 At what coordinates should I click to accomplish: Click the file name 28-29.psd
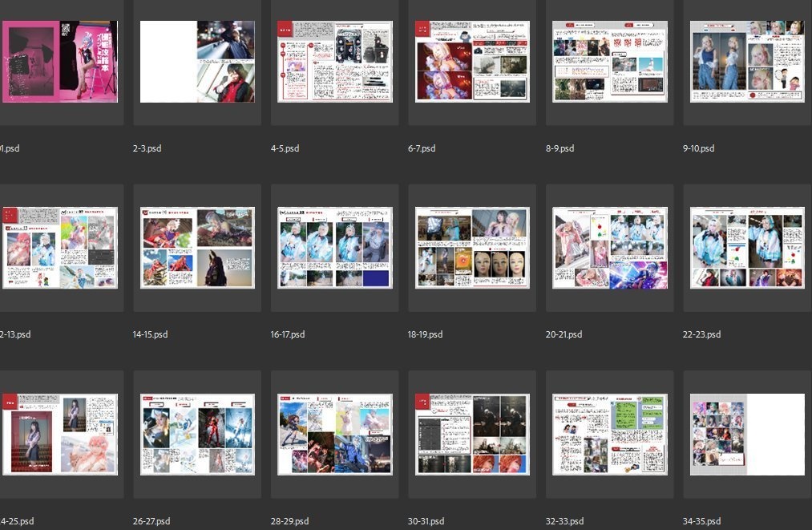point(289,520)
